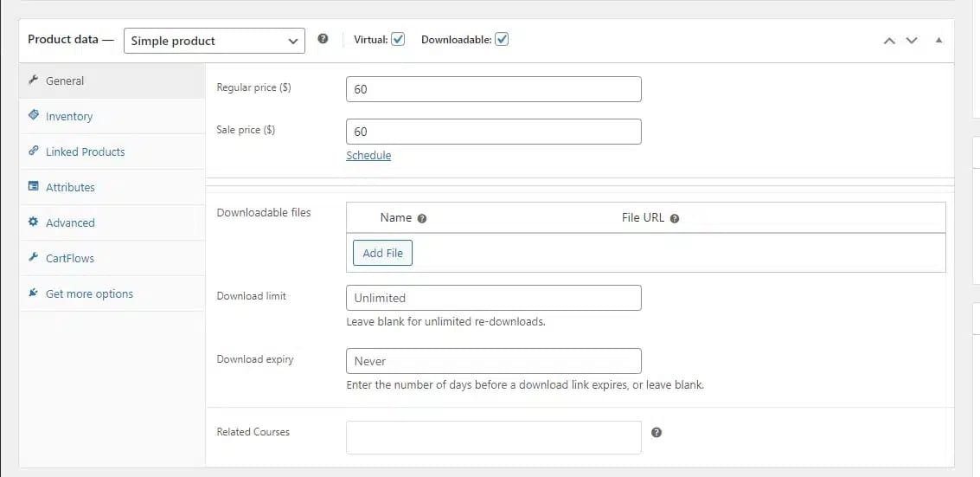
Task: Click the Sale price ($) label
Action: pos(246,130)
